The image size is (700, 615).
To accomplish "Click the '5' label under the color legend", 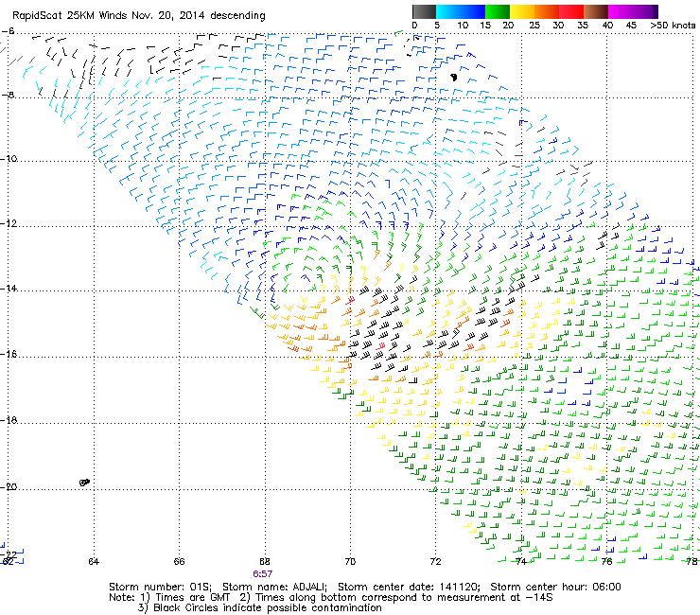I will [437, 25].
